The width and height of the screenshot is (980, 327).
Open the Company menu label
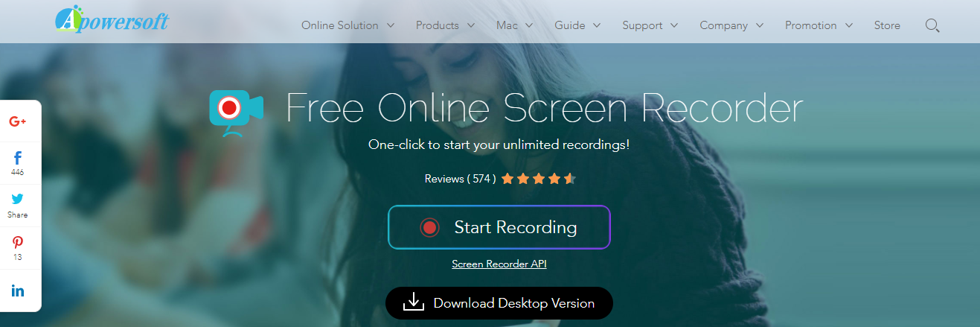723,25
